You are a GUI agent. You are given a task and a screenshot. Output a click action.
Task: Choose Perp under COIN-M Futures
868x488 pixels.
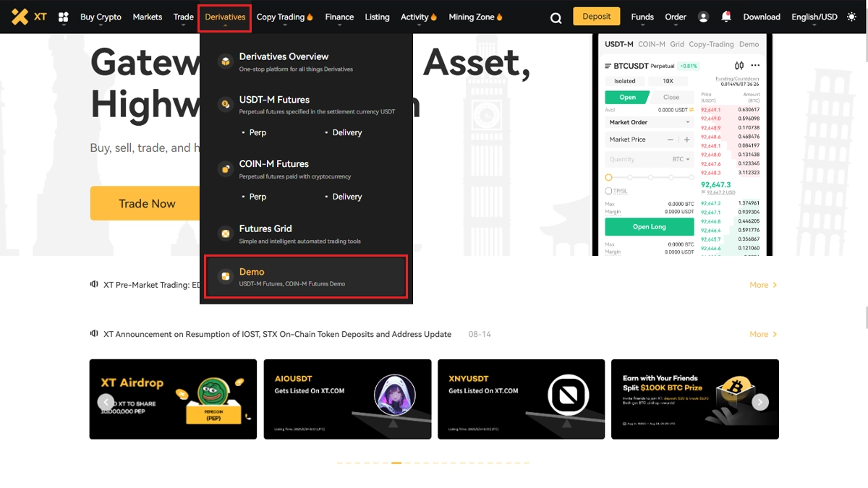(x=258, y=197)
